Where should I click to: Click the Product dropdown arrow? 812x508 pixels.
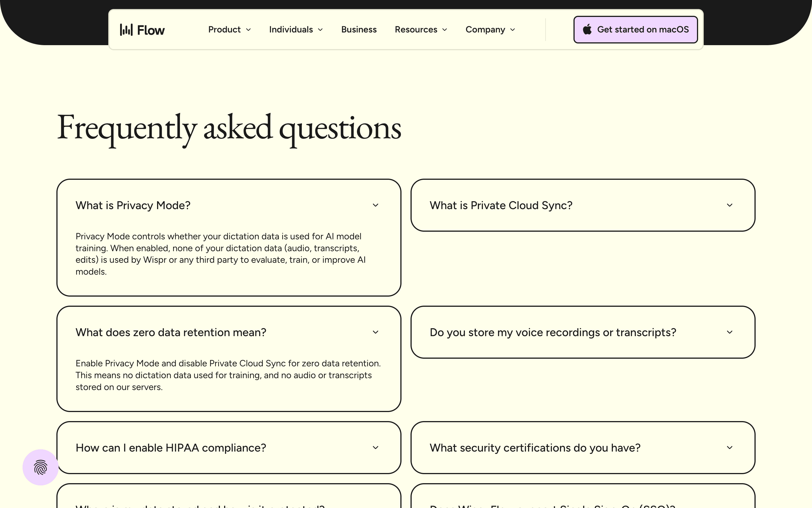click(248, 30)
